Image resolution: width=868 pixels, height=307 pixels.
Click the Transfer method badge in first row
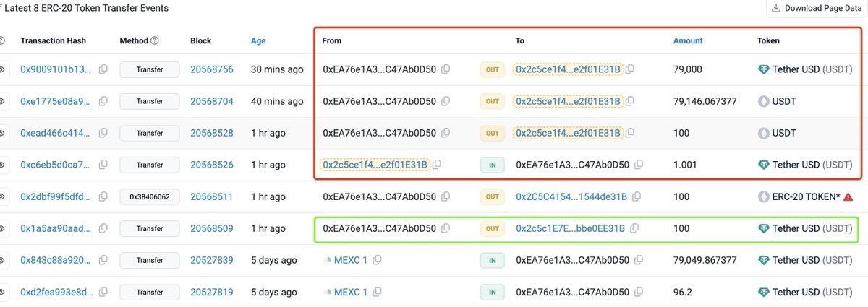click(x=150, y=69)
